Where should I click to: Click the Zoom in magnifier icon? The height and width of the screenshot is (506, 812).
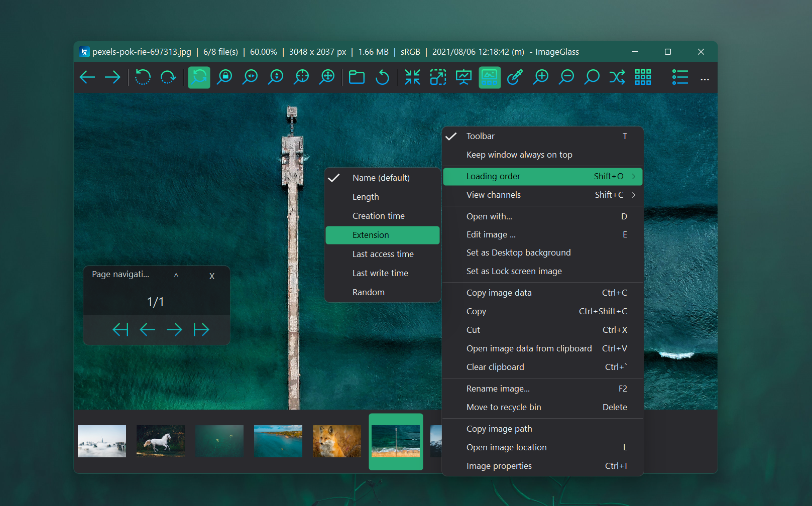[x=541, y=77]
